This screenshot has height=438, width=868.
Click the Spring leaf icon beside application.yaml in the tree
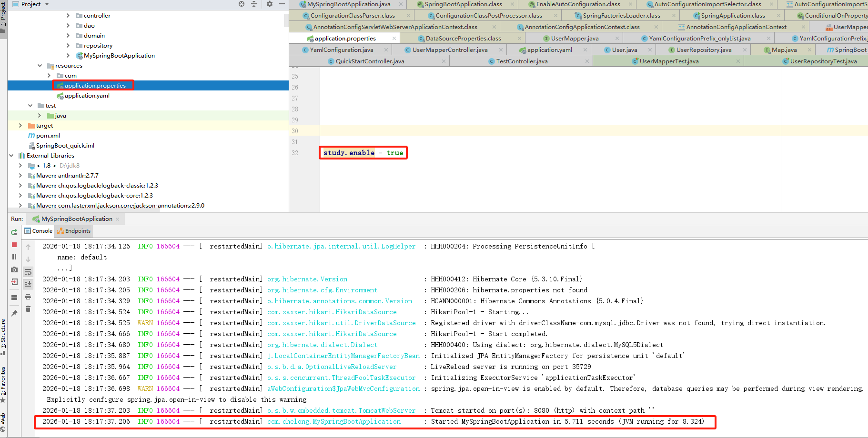[x=60, y=96]
